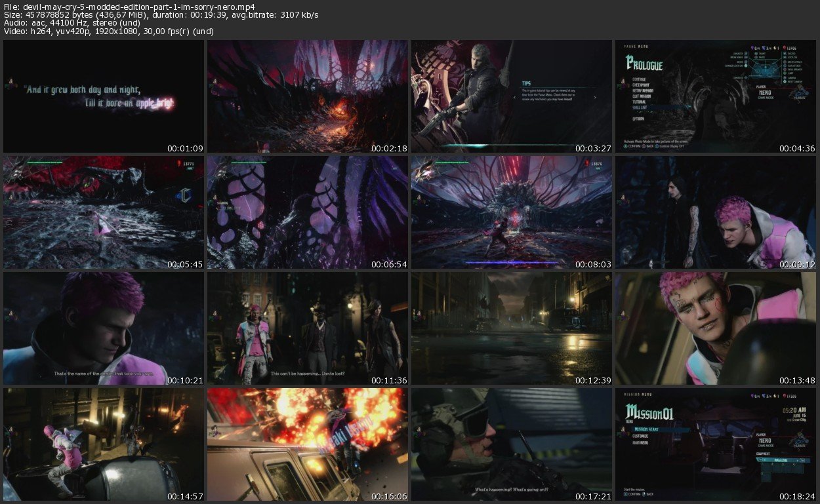Select Skill List in the Prologue pause menu
This screenshot has width=820, height=504.
point(640,106)
